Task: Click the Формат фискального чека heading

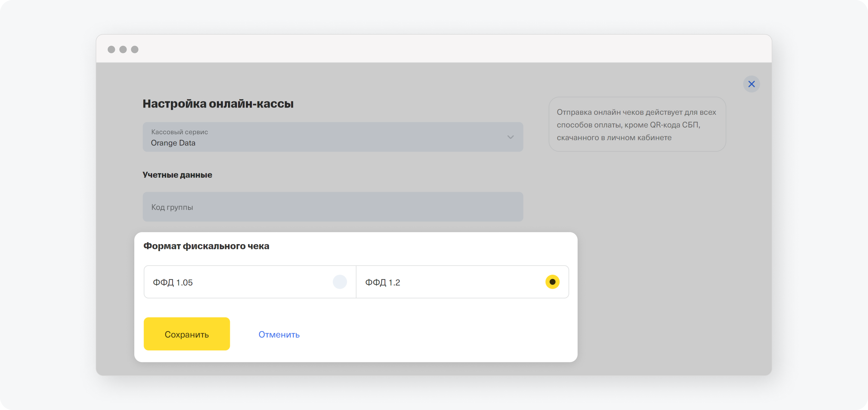Action: [206, 246]
